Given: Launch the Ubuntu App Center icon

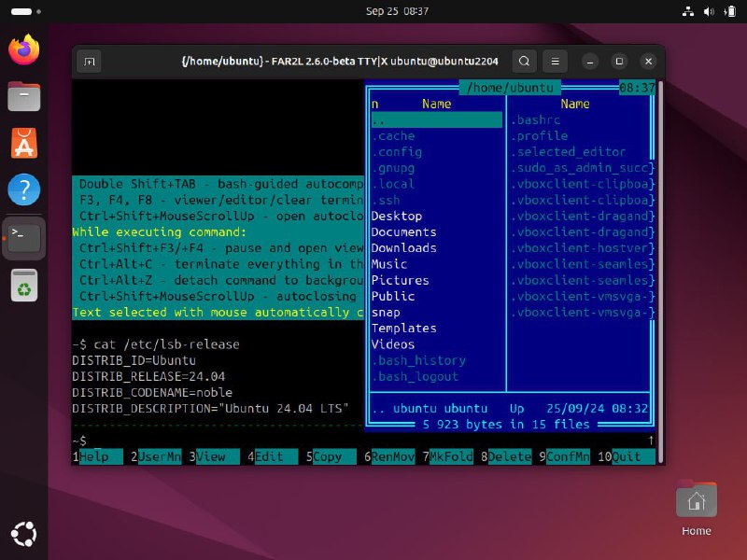Looking at the screenshot, I should pos(24,143).
